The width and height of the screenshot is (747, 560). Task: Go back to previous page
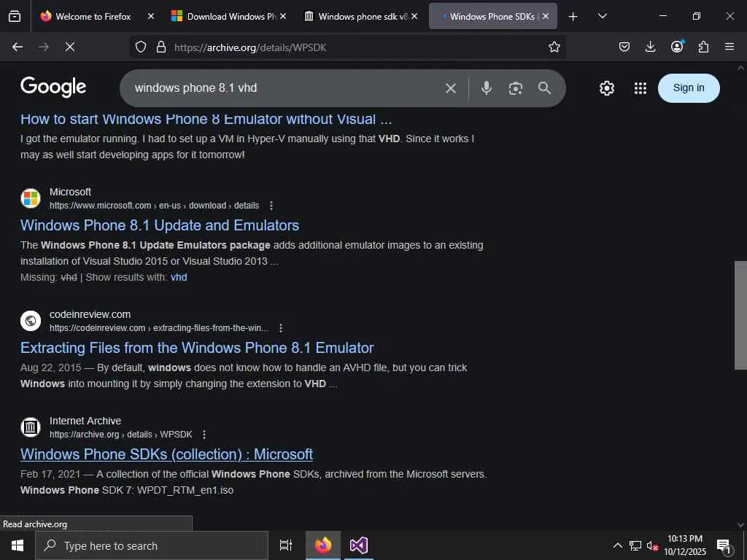[18, 47]
